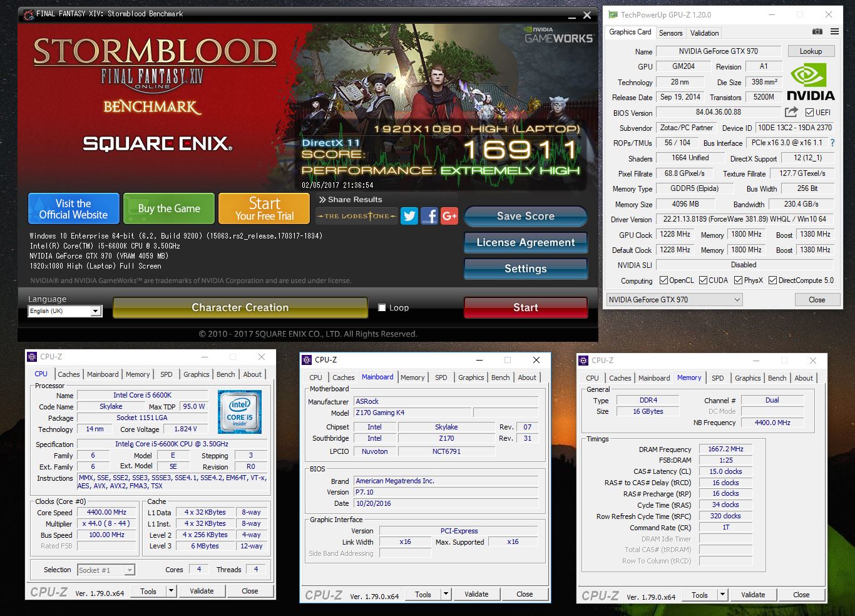The width and height of the screenshot is (855, 616).
Task: Click the app icon of the CPU-Z Memory window
Action: pos(583,361)
